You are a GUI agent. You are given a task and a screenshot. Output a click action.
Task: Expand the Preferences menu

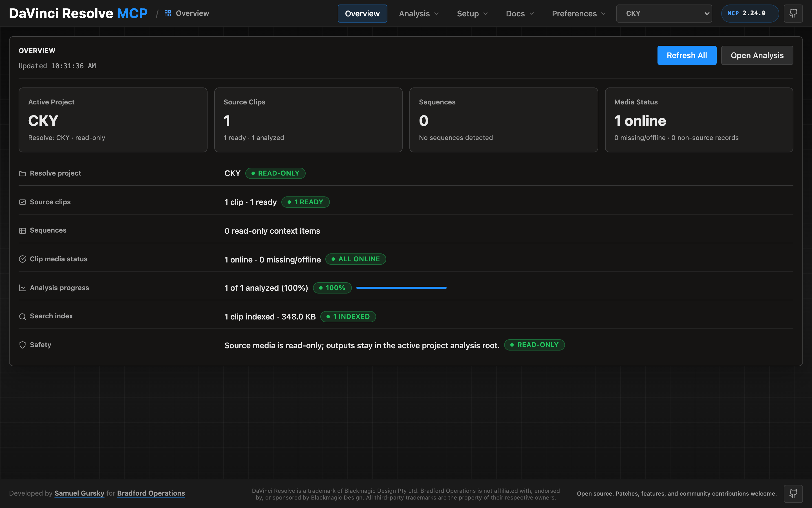click(579, 14)
